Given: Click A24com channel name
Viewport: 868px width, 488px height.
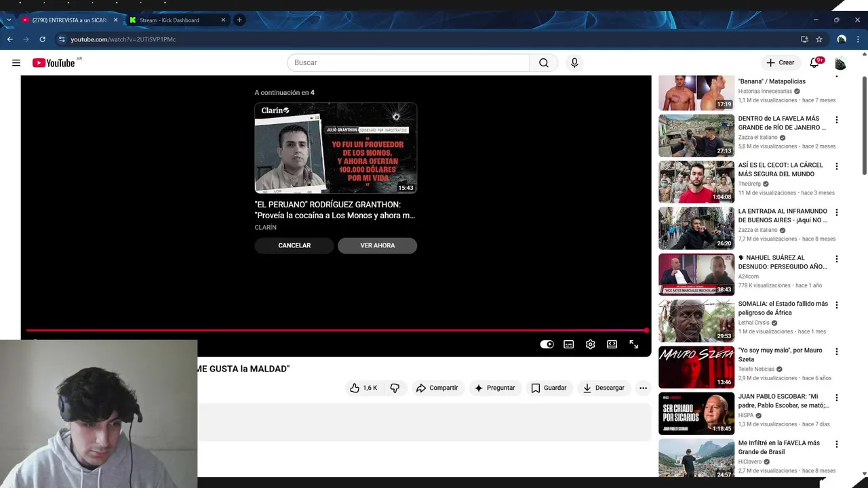Looking at the screenshot, I should coord(749,277).
